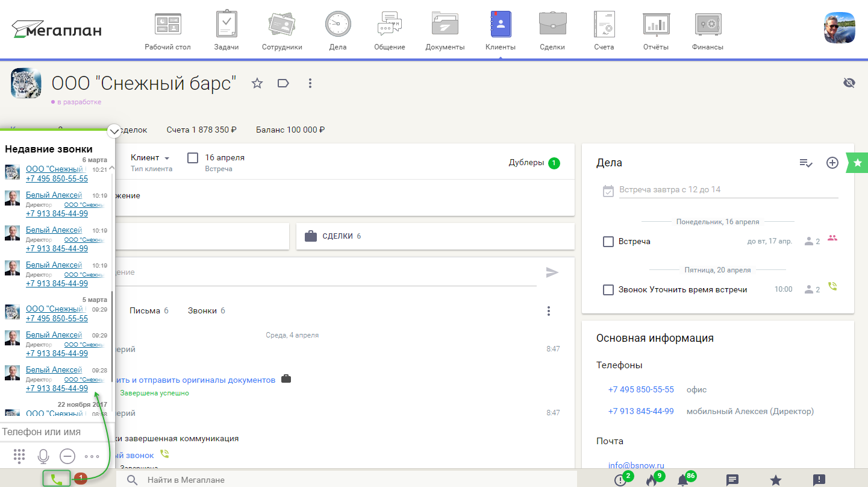Open notifications bell with badge 86
868x487 pixels.
click(682, 480)
